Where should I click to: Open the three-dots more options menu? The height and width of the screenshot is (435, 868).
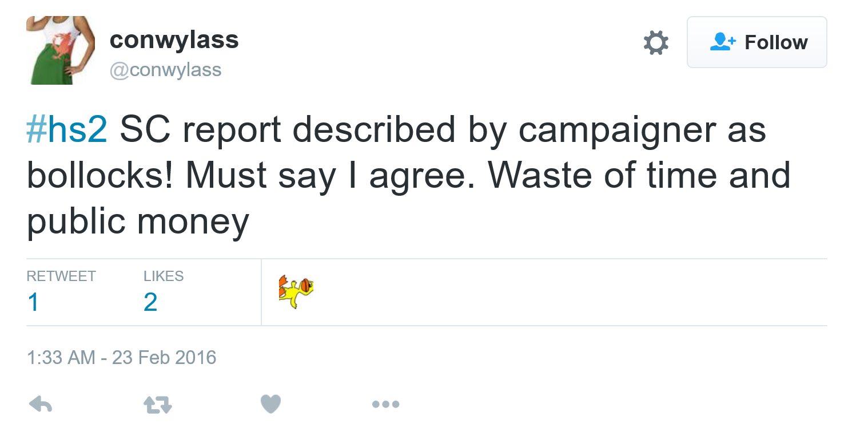pyautogui.click(x=385, y=405)
